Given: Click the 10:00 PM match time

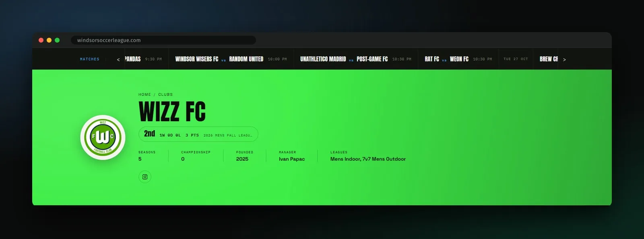Looking at the screenshot, I should pyautogui.click(x=277, y=59).
